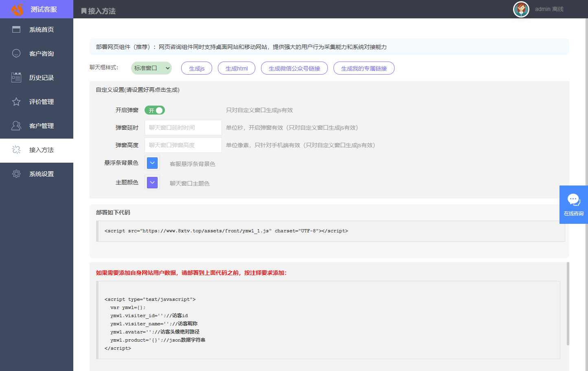Screen dimensions: 588x371
Task: Click the 客户管理 person icon
Action: coord(16,126)
